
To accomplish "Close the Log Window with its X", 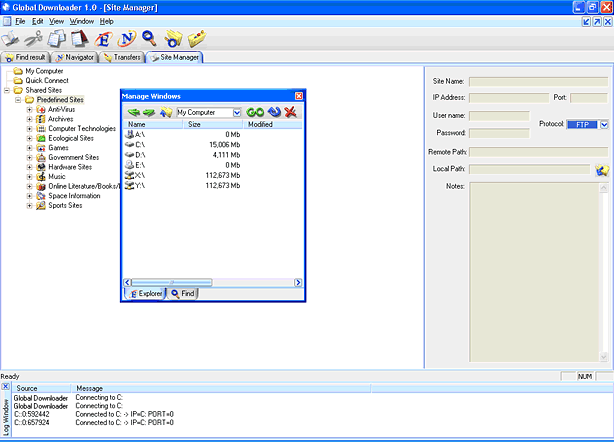I will click(5, 387).
